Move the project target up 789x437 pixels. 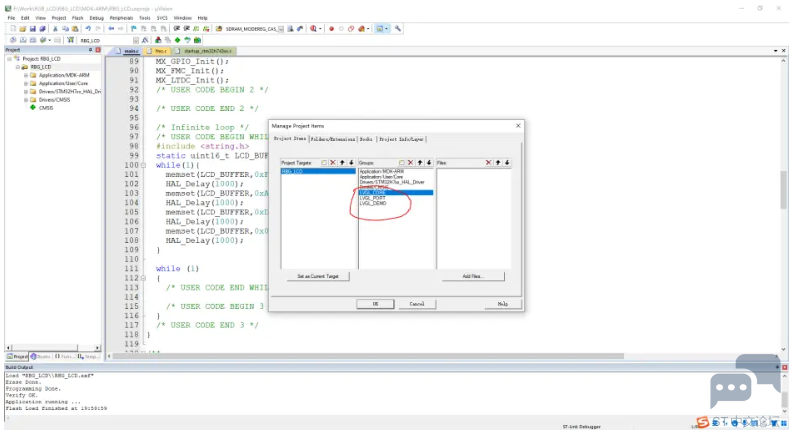pyautogui.click(x=342, y=163)
